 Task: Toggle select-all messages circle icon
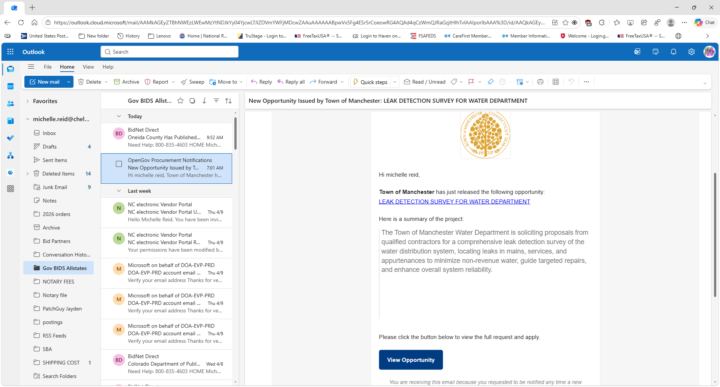tap(192, 101)
